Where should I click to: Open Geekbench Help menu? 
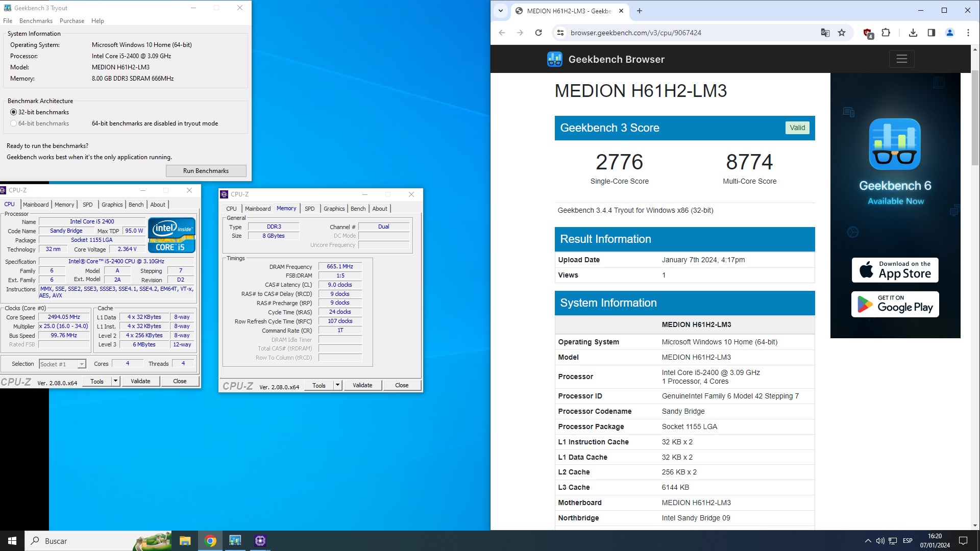click(x=97, y=21)
